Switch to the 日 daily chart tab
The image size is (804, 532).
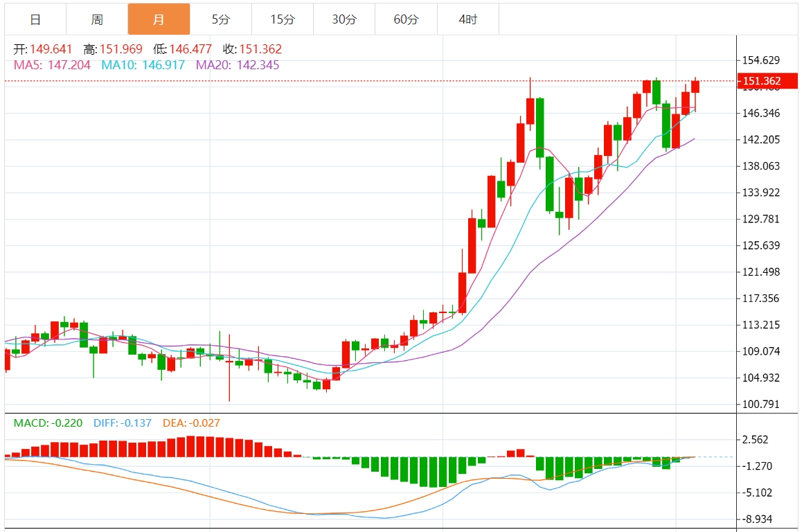coord(35,19)
